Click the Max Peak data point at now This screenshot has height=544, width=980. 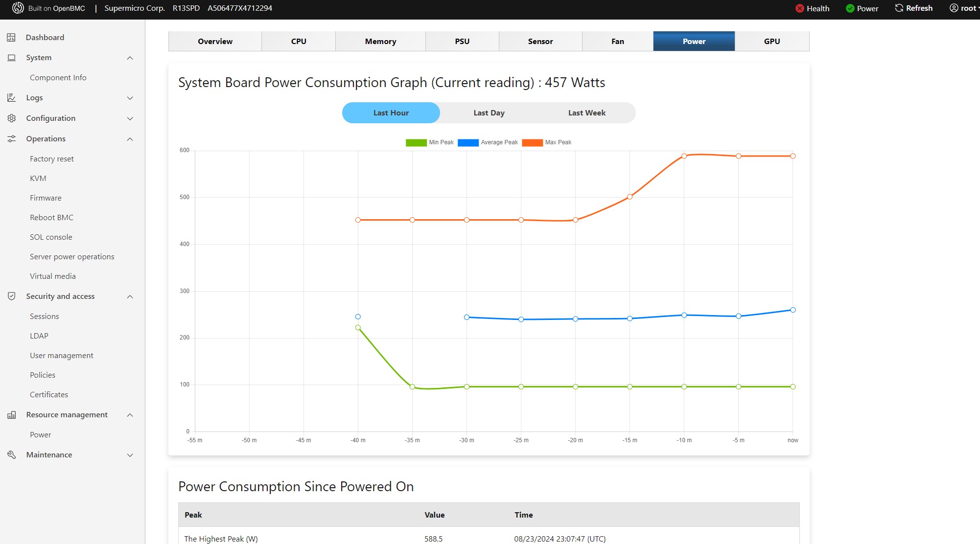(793, 156)
